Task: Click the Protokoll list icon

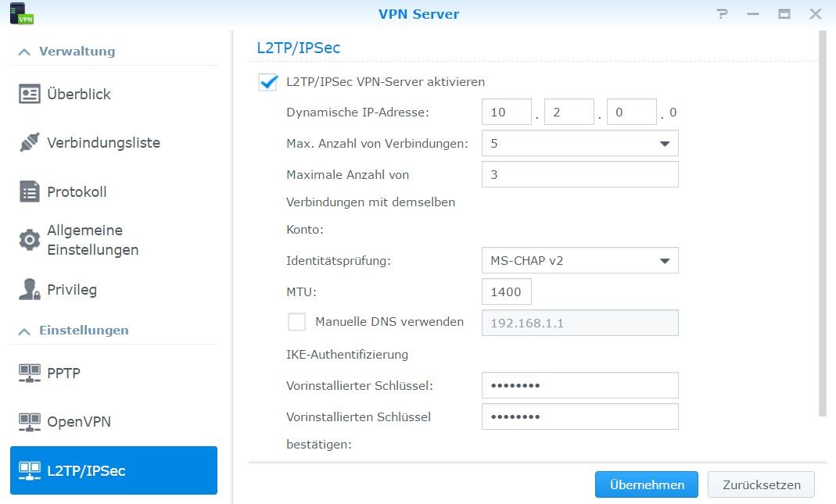Action: point(30,192)
